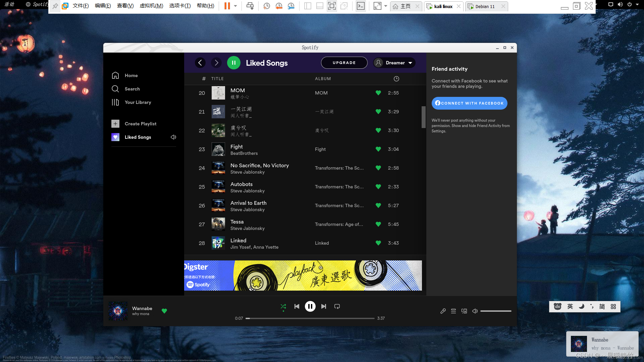Image resolution: width=644 pixels, height=362 pixels.
Task: Open VMware 虚拟机(M) menu
Action: (x=152, y=6)
